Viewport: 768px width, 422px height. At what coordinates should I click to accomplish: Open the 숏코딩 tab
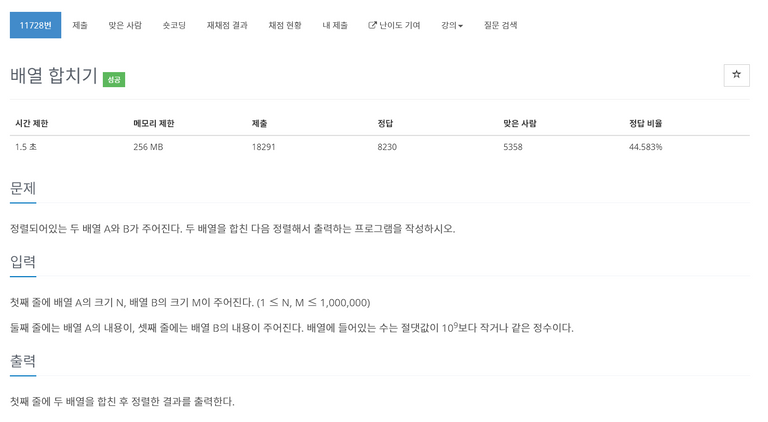[174, 25]
